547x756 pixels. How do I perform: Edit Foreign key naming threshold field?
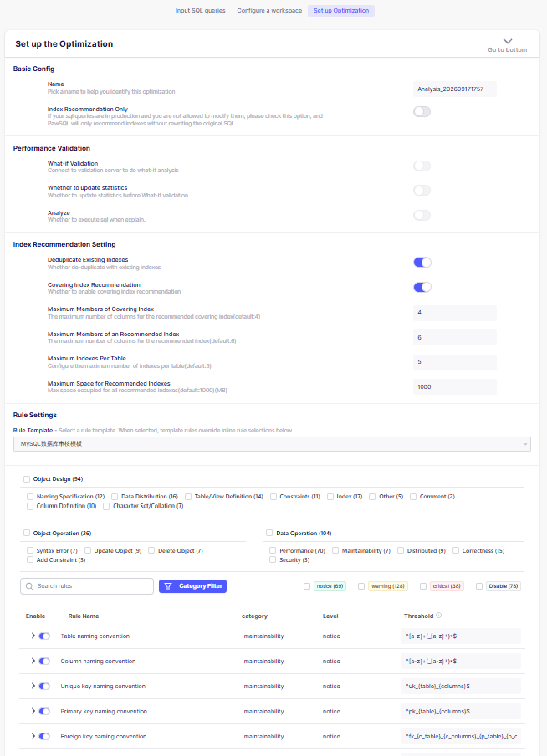[461, 736]
